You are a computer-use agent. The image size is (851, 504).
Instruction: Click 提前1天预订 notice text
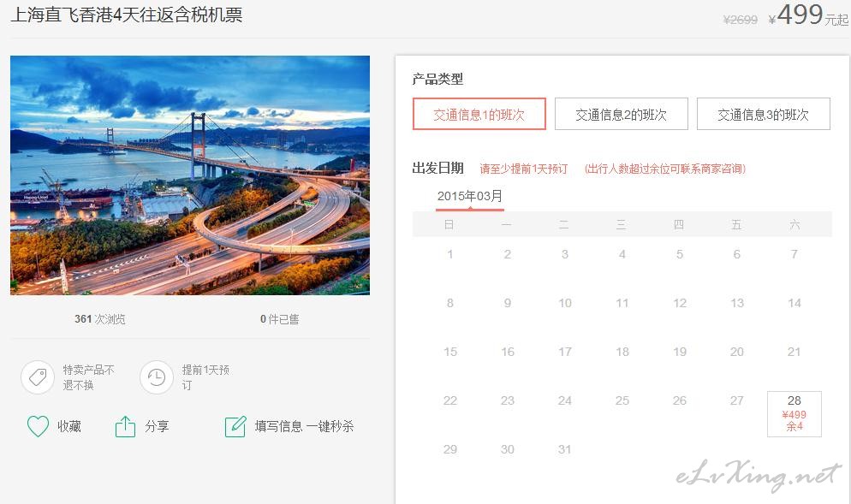(205, 377)
